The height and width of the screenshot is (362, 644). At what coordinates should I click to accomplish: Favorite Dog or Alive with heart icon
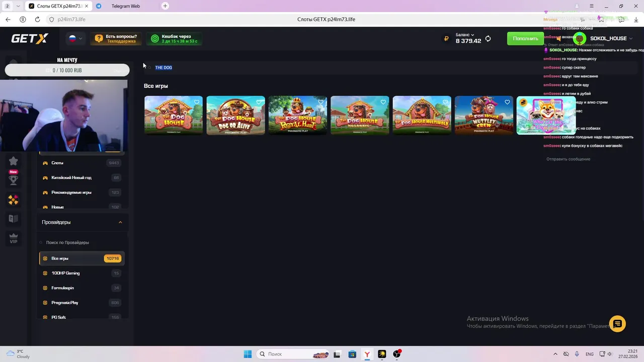259,102
